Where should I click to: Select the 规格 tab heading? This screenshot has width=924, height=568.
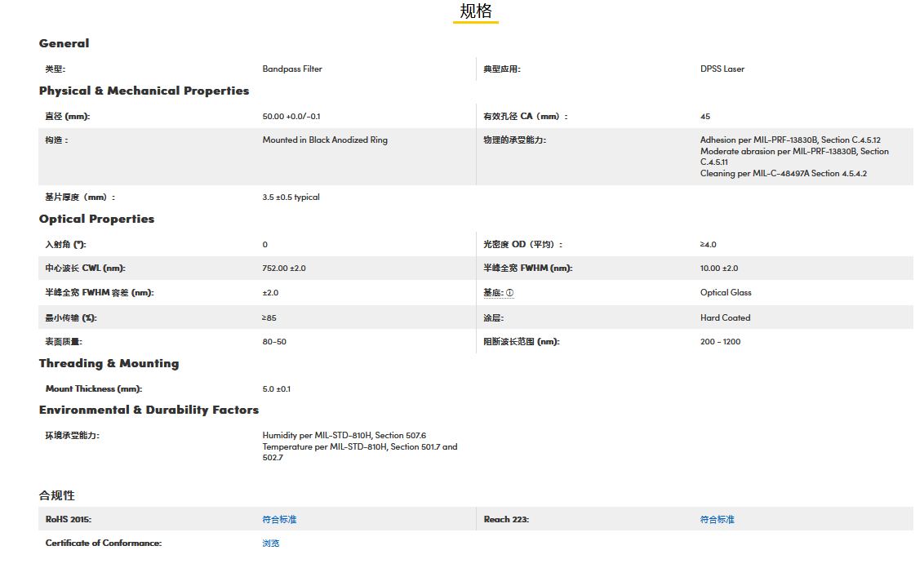coord(476,11)
